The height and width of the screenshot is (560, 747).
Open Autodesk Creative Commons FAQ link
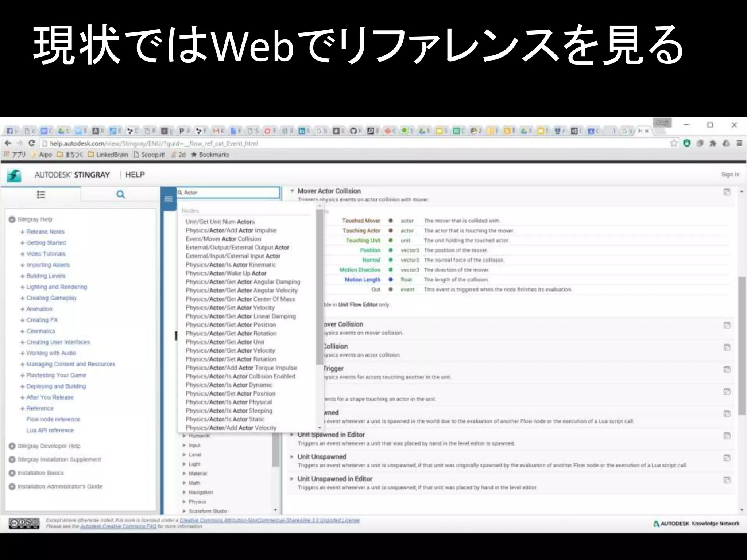click(118, 526)
